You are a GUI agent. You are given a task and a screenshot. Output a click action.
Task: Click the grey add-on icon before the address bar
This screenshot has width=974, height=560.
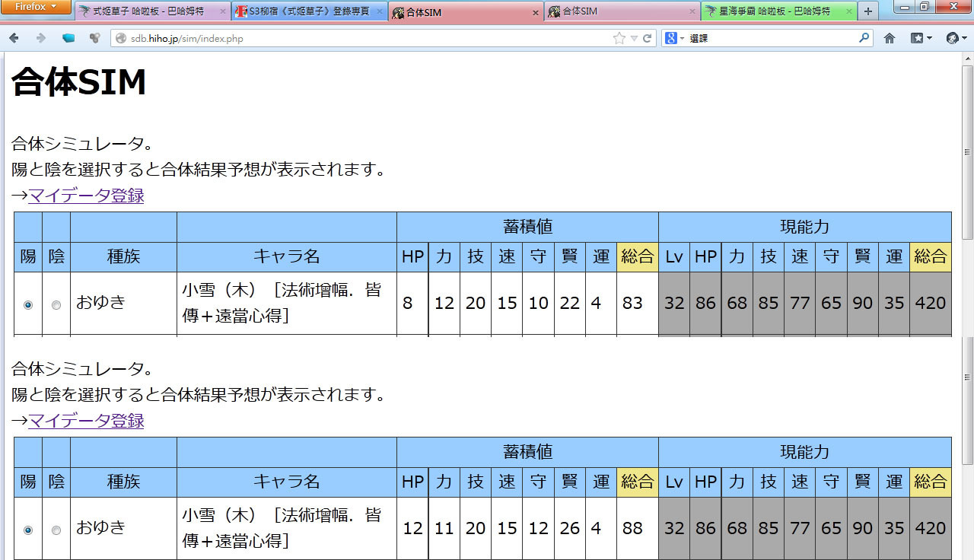pos(95,38)
